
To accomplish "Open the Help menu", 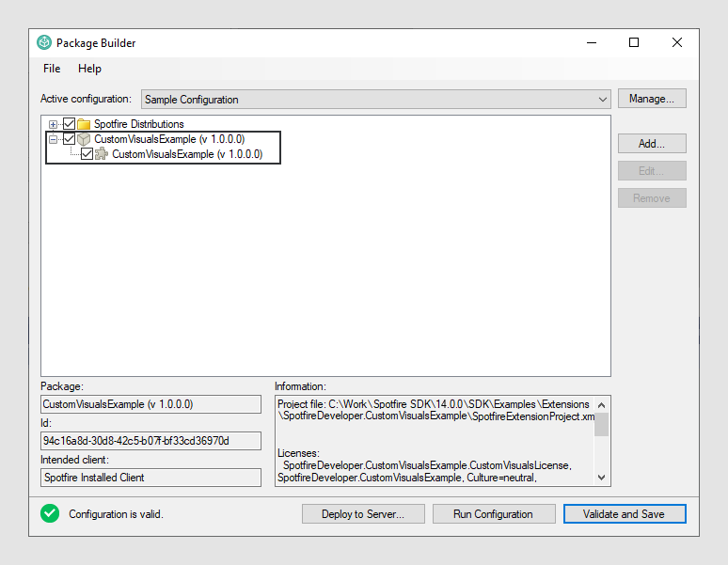I will 89,69.
